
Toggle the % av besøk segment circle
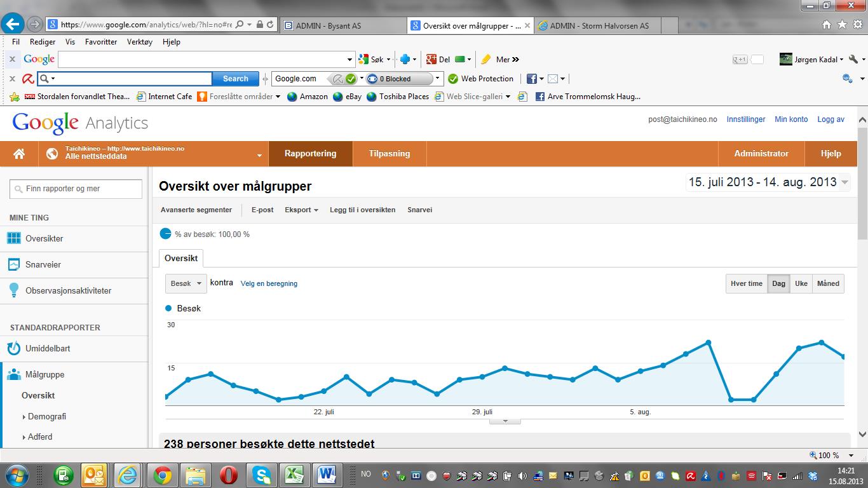pos(165,234)
